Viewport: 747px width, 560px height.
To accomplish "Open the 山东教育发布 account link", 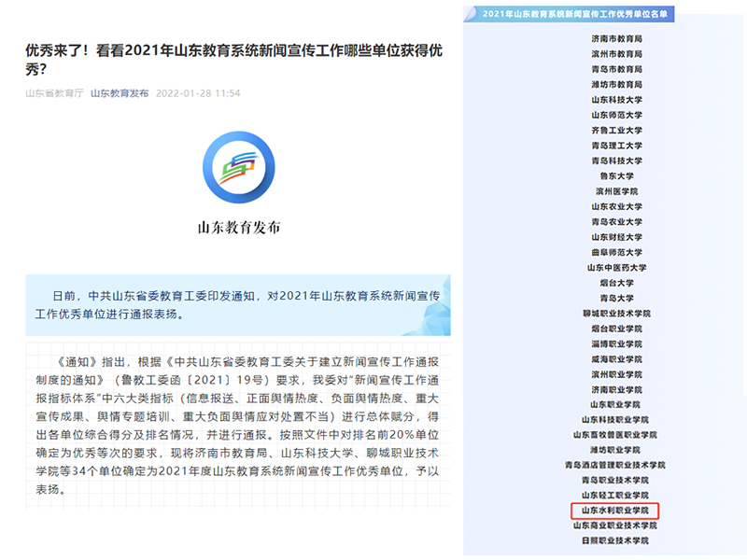I will pyautogui.click(x=119, y=93).
